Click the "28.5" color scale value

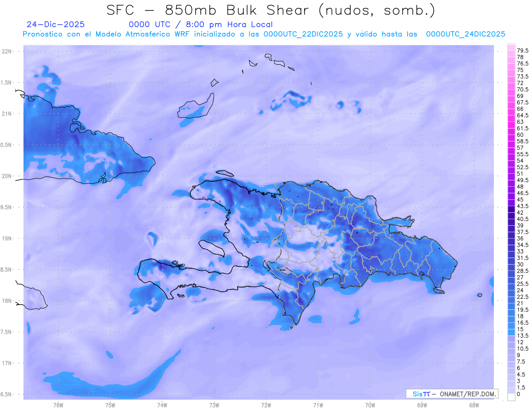pos(523,270)
